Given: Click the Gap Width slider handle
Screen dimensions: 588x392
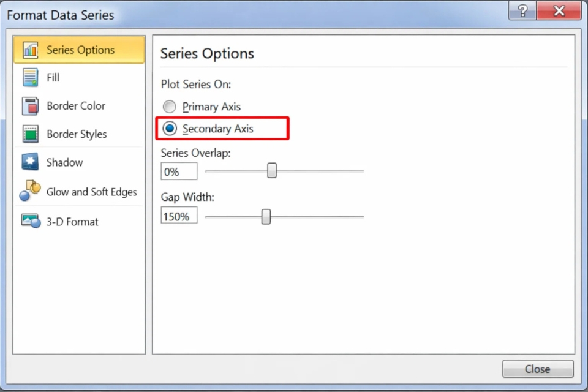Looking at the screenshot, I should pyautogui.click(x=266, y=216).
